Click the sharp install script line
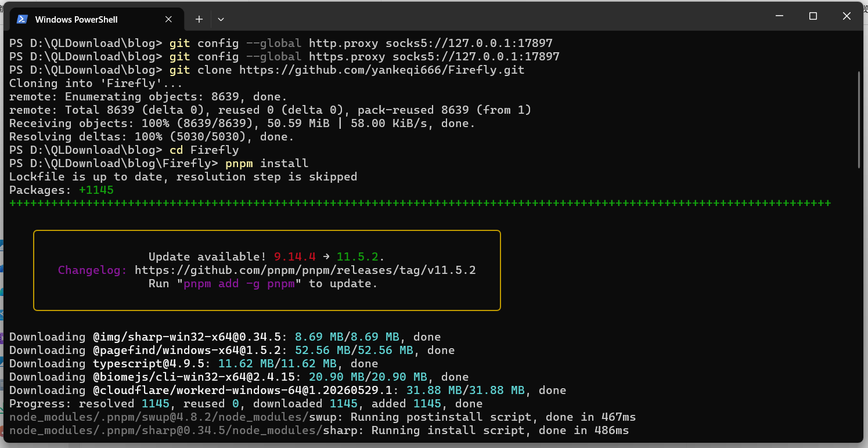The image size is (868, 448). [x=319, y=431]
